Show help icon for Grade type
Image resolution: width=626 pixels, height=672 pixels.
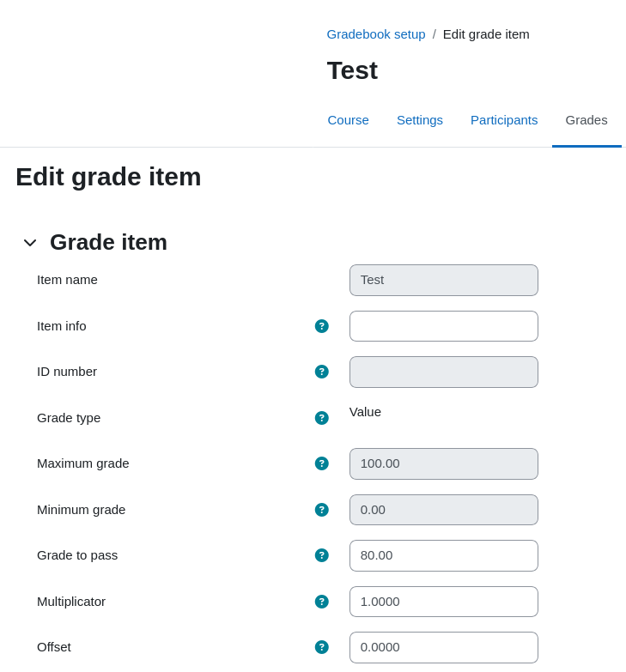[x=321, y=418]
